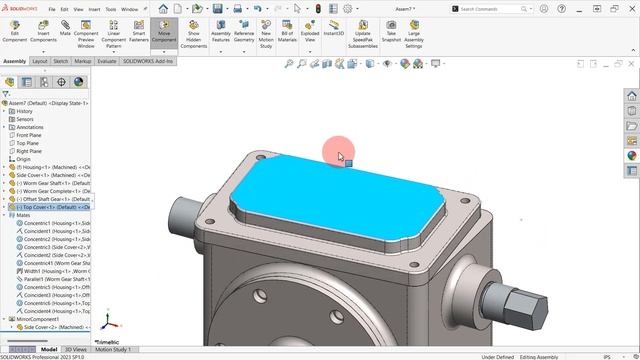Open the Move Component dropdown arrow
The image size is (640, 360).
[x=164, y=52]
